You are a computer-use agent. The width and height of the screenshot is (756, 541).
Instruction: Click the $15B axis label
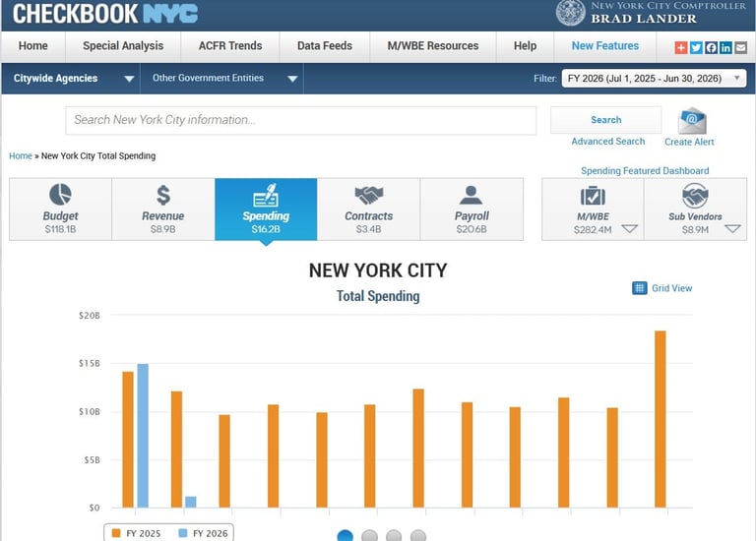point(90,363)
